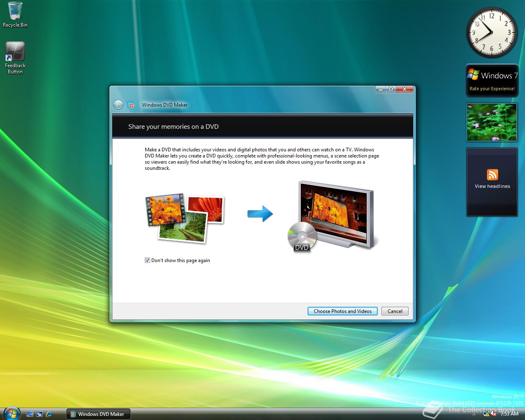The width and height of the screenshot is (525, 420).
Task: Cancel the DVD Maker wizard
Action: 395,311
